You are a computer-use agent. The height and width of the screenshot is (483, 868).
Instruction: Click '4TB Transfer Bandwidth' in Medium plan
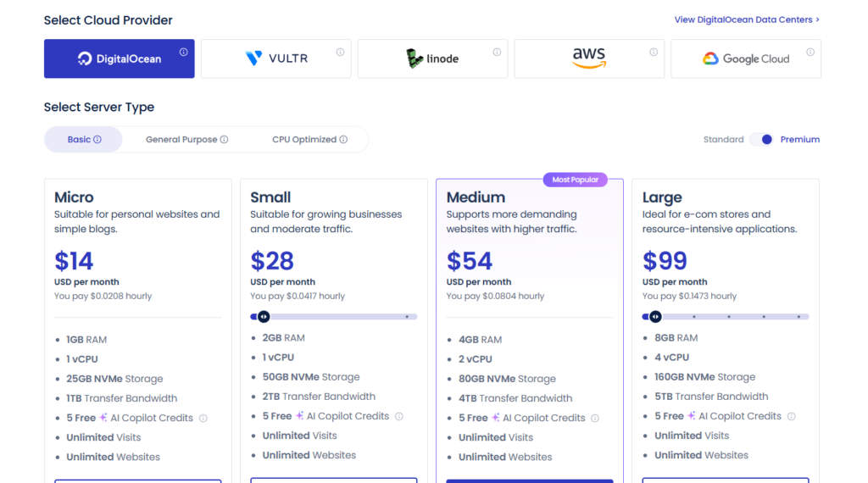pyautogui.click(x=515, y=398)
